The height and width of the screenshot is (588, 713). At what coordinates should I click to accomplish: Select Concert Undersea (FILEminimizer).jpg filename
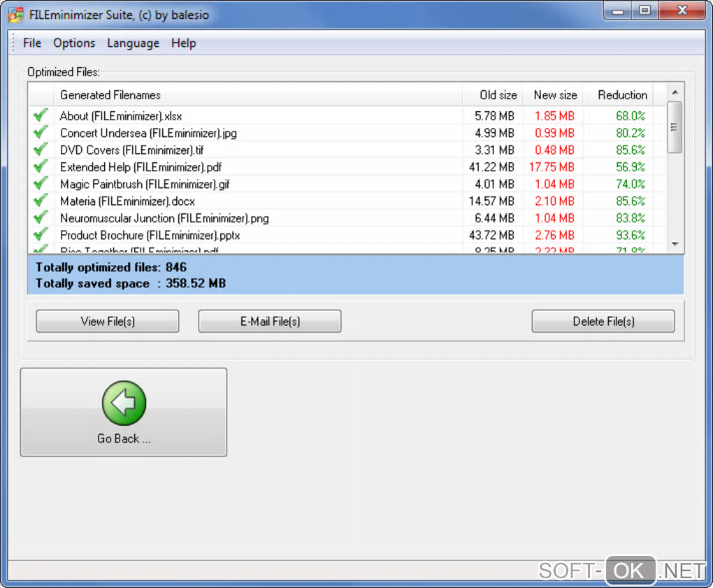tap(148, 134)
